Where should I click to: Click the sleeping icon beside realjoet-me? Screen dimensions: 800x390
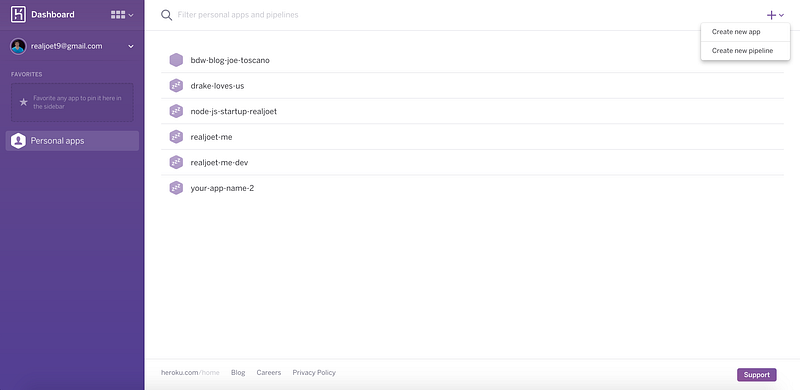click(x=176, y=137)
